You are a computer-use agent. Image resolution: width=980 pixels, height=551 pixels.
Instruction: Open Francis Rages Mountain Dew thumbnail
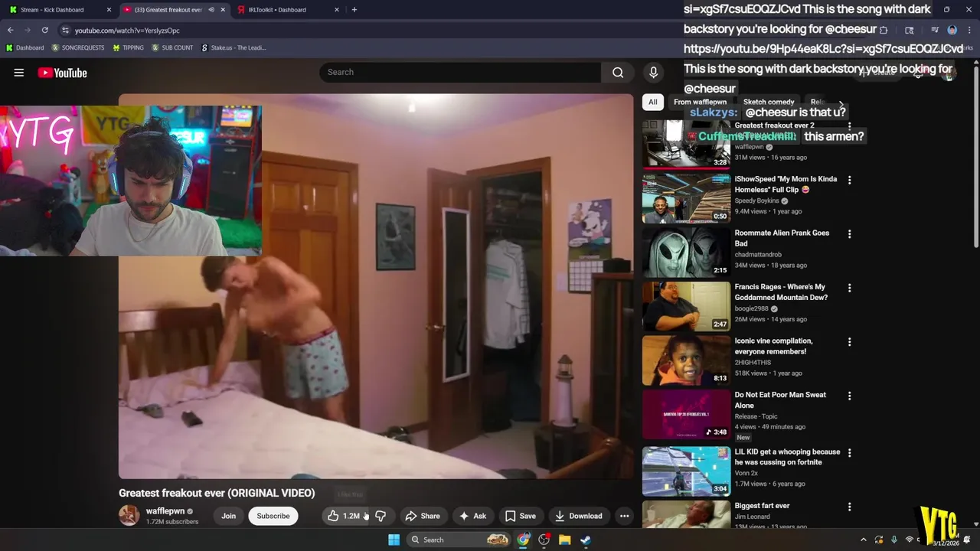[x=686, y=306]
